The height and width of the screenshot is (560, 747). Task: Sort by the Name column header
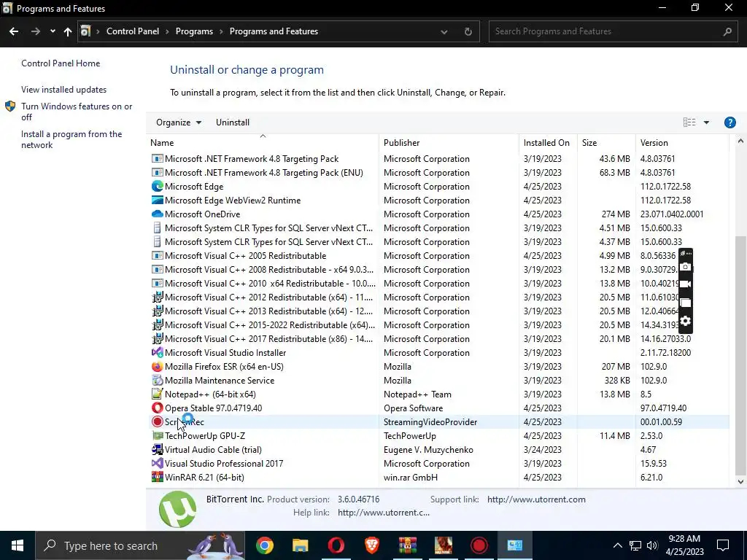[x=263, y=142]
